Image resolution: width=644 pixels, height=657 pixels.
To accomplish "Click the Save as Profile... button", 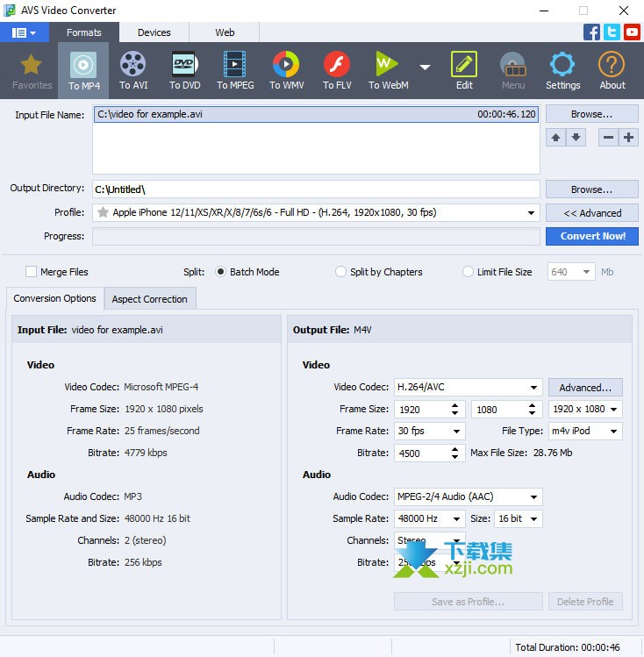I will pos(468,602).
